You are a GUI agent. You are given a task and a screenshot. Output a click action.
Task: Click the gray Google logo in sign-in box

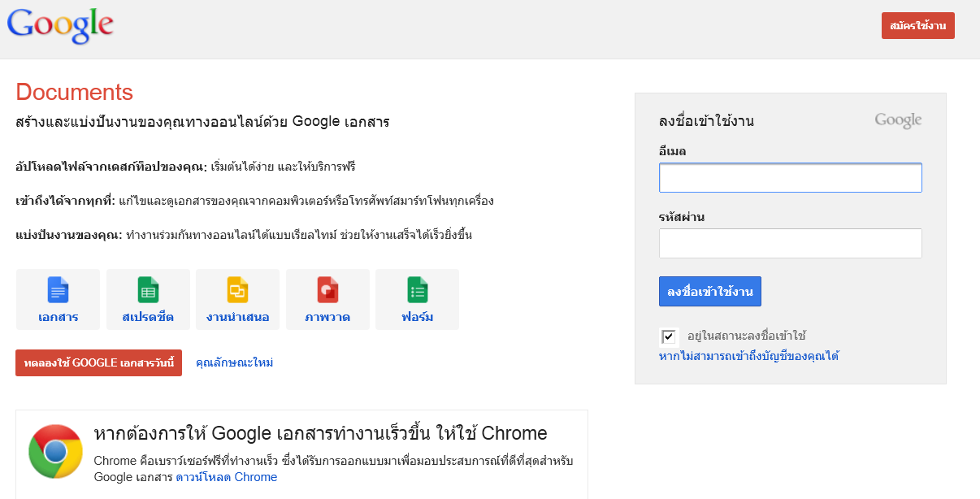coord(898,121)
